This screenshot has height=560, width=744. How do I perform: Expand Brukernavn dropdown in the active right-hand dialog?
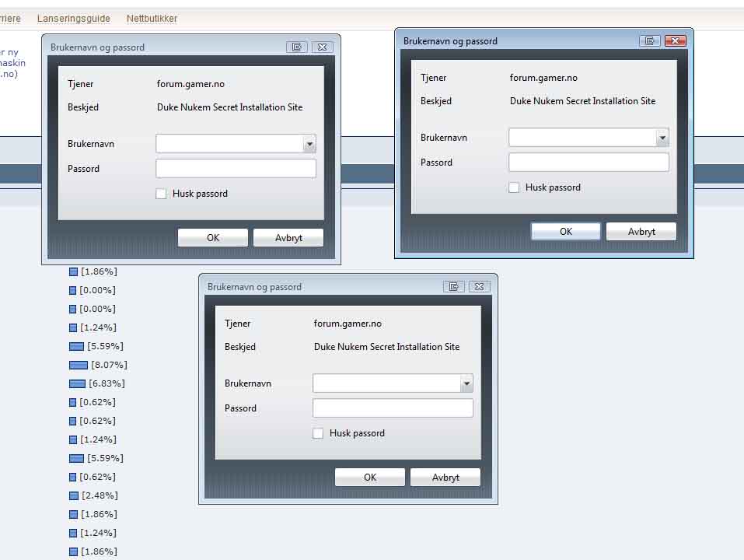pyautogui.click(x=662, y=138)
